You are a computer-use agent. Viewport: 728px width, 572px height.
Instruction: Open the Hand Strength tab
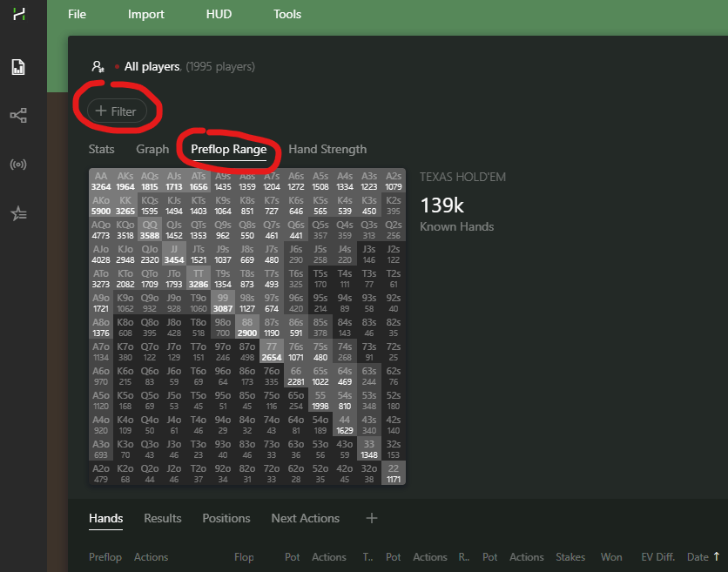click(x=327, y=149)
